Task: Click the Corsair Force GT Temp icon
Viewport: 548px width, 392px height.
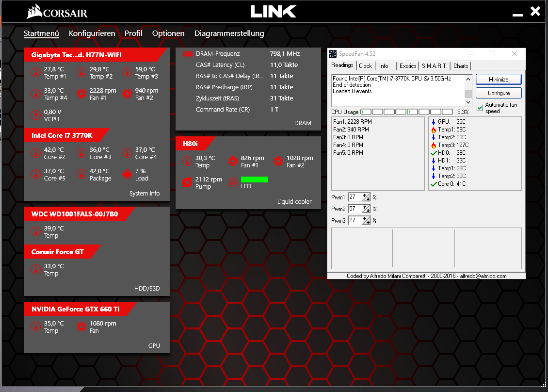Action: click(36, 270)
